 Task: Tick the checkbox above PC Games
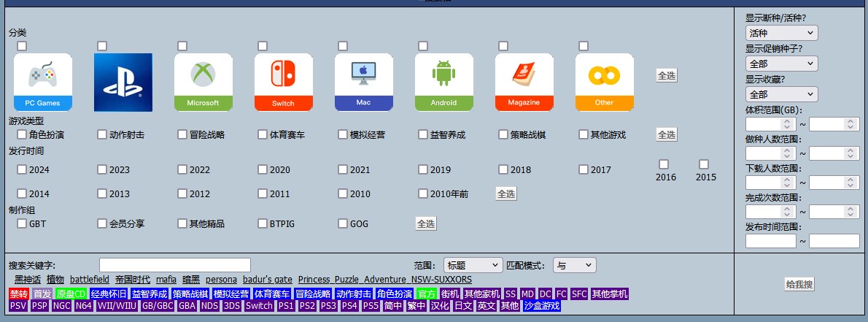[22, 45]
